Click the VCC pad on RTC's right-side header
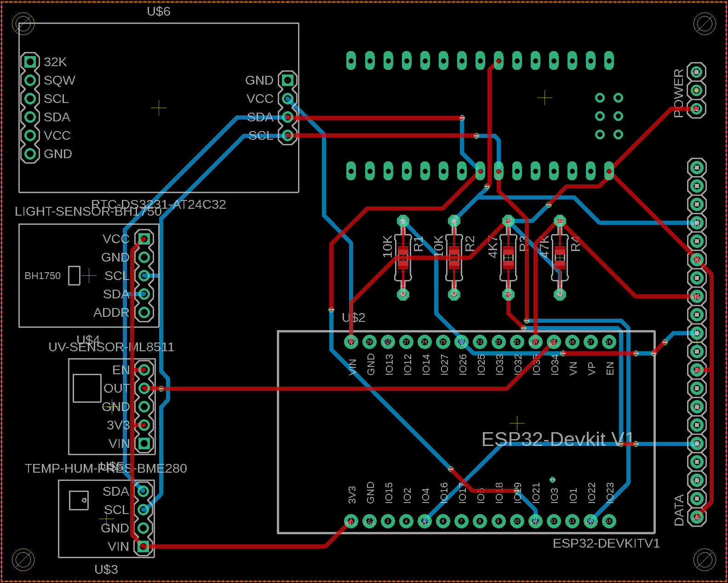This screenshot has height=583, width=728. click(287, 98)
